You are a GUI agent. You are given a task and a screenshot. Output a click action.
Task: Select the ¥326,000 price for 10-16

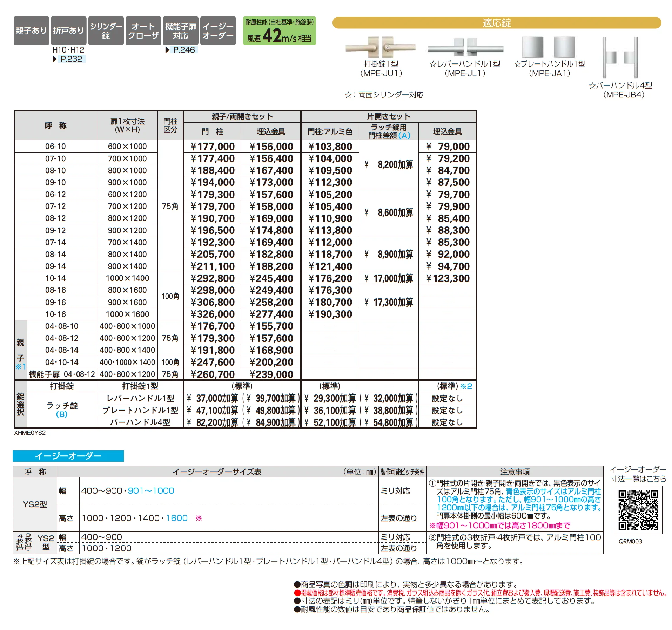click(x=213, y=314)
